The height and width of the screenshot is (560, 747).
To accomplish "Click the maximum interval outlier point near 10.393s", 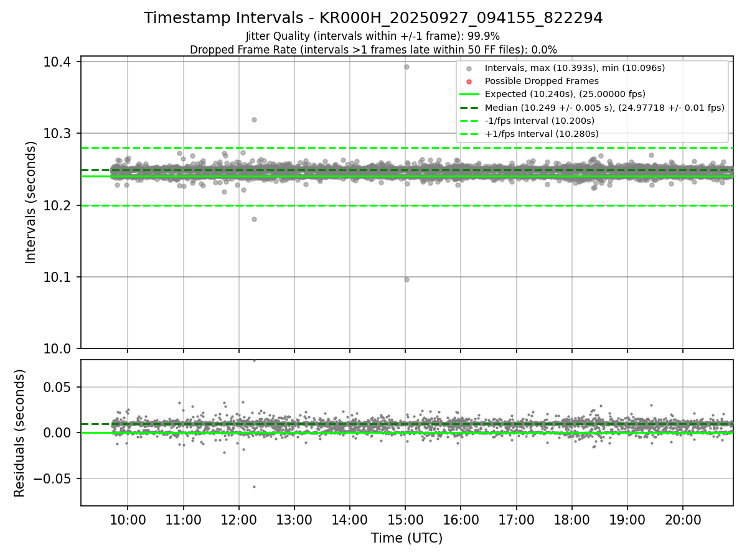I will tap(406, 67).
